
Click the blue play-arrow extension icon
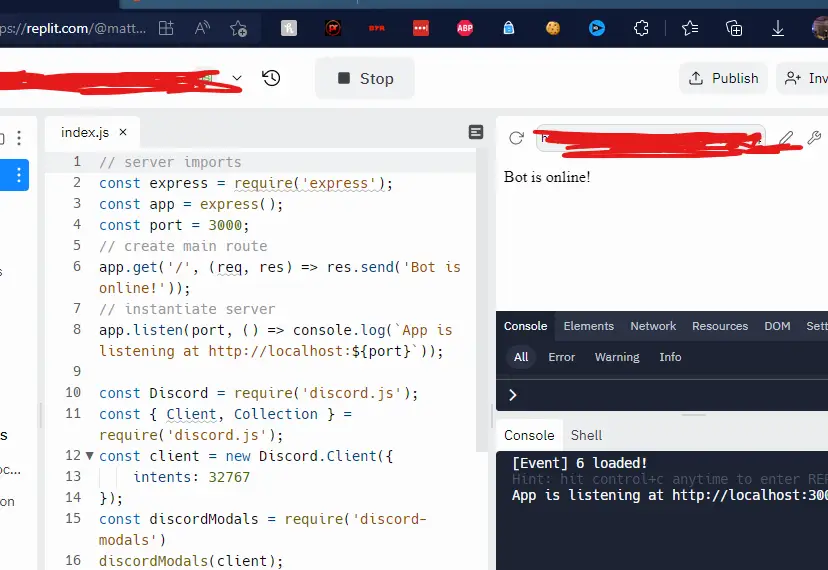(x=597, y=28)
